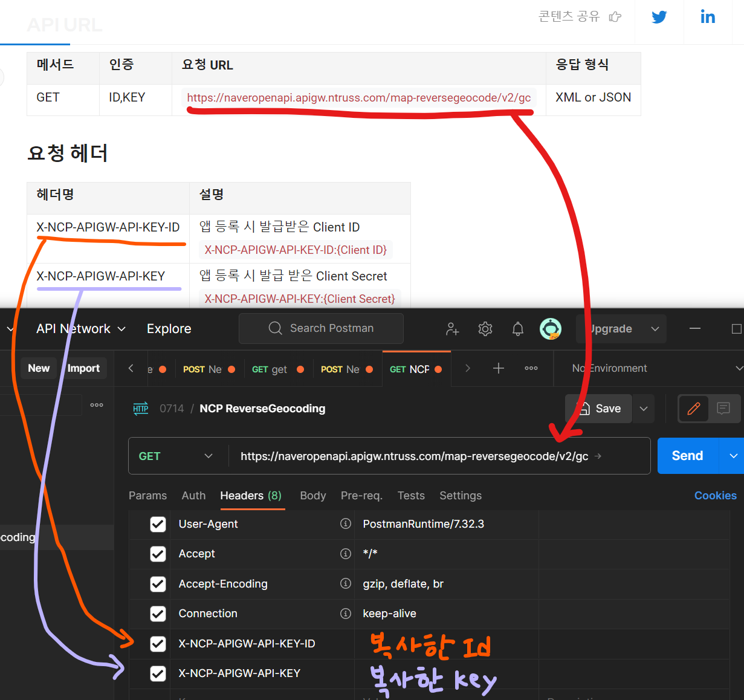Send the request
This screenshot has height=700, width=744.
click(688, 456)
